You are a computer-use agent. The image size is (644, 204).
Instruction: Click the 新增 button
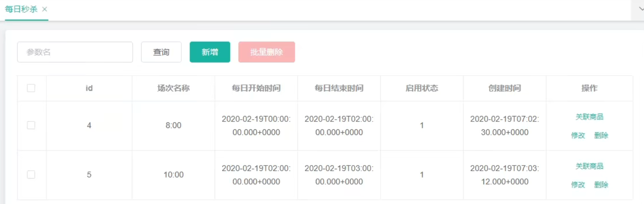tap(210, 52)
